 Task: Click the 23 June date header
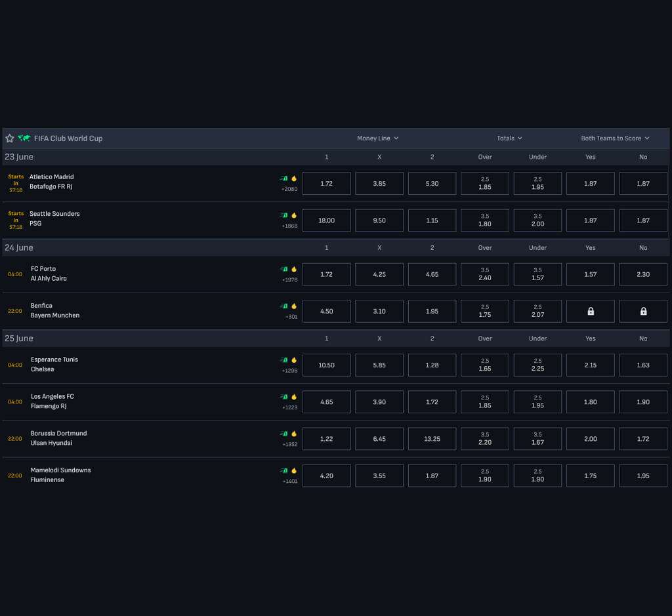pos(19,157)
